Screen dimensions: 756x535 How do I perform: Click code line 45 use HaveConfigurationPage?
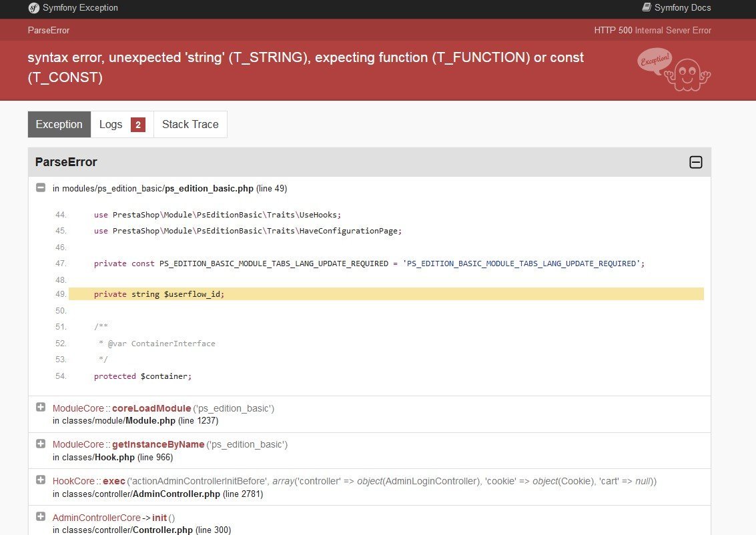[x=248, y=231]
